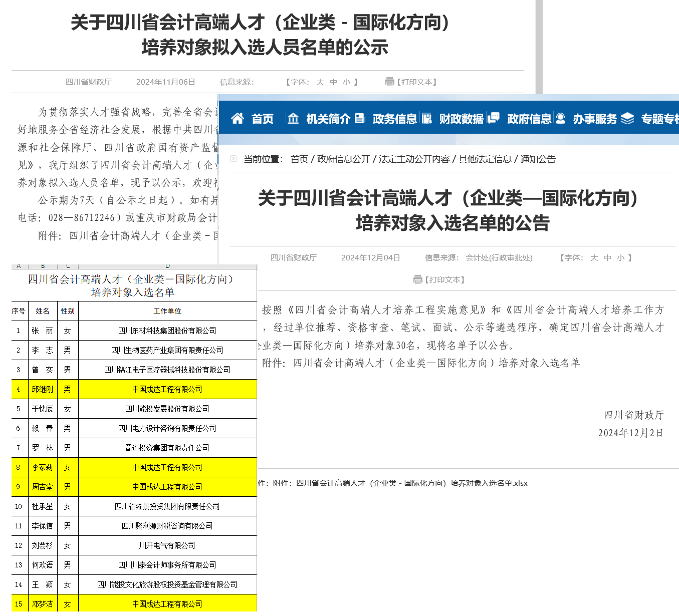Image resolution: width=679 pixels, height=616 pixels.
Task: Click 打印文本 on the 公告 page
Action: pyautogui.click(x=445, y=280)
